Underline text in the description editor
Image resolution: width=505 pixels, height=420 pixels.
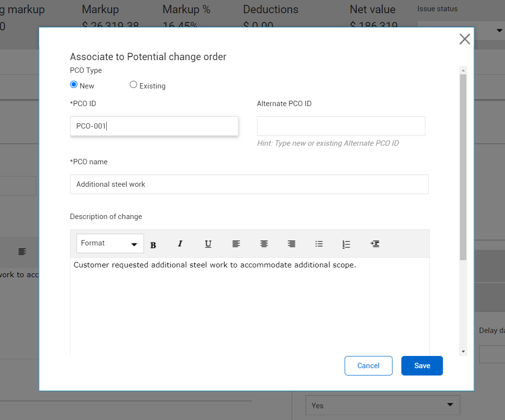point(208,244)
